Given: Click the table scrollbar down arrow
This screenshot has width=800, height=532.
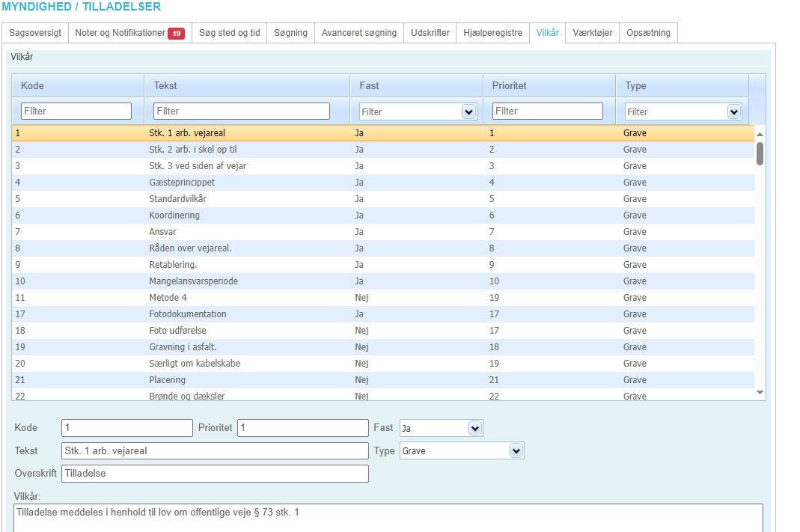Looking at the screenshot, I should (x=760, y=393).
